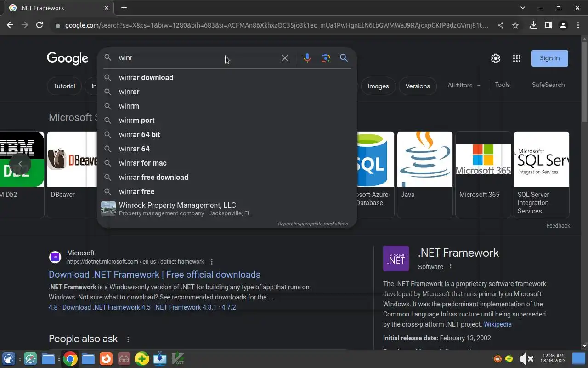Screen dimensions: 588x368
Task: Open search by image camera icon
Action: point(326,58)
